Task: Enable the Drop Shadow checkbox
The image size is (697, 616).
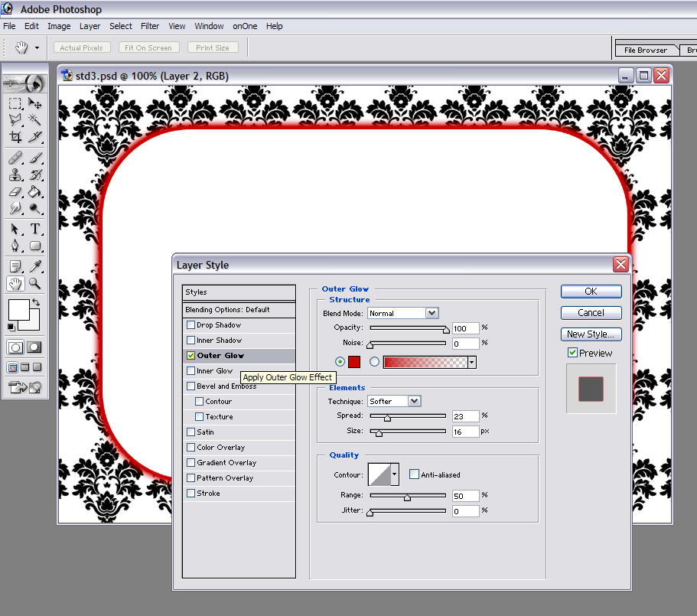Action: point(191,325)
